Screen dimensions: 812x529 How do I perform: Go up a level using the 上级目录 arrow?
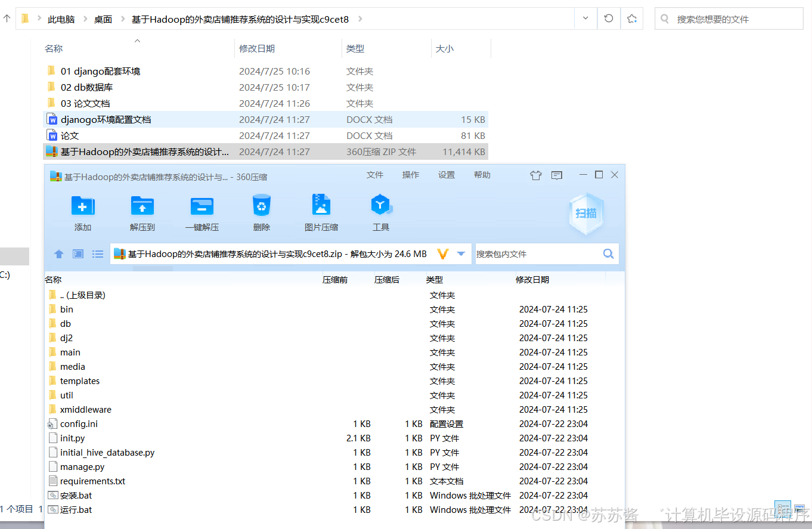click(x=58, y=253)
